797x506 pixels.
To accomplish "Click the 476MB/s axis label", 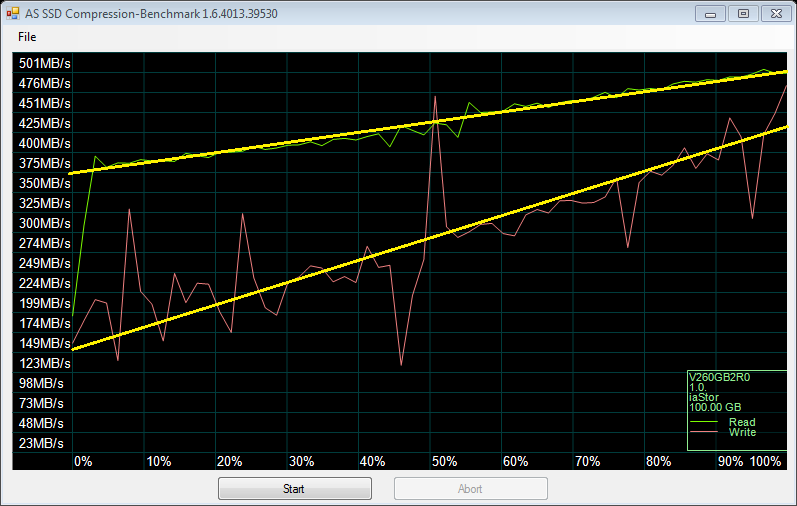I will coord(45,83).
